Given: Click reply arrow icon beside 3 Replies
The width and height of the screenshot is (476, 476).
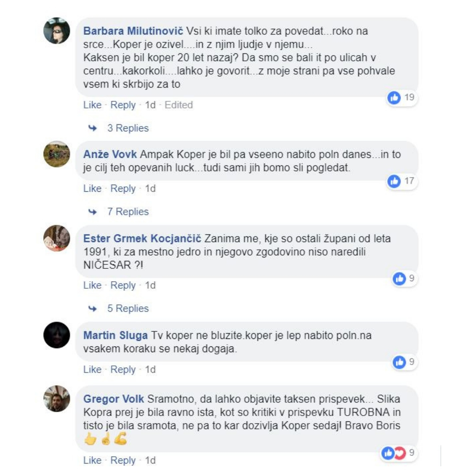Looking at the screenshot, I should pos(93,128).
